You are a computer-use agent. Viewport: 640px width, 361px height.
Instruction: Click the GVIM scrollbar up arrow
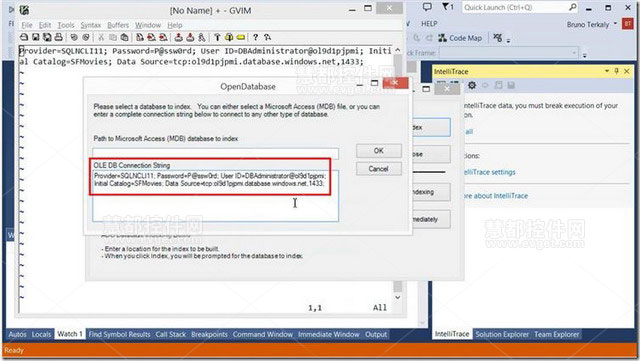point(398,50)
